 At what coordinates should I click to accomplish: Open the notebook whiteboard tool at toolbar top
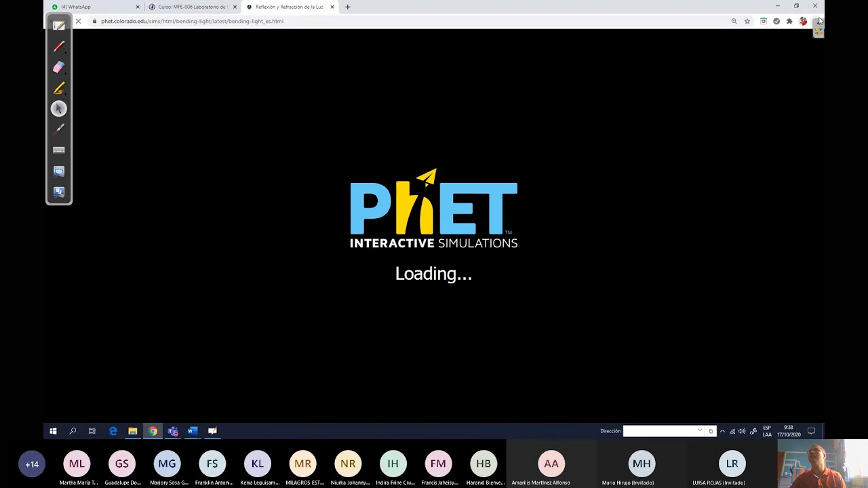tap(59, 26)
